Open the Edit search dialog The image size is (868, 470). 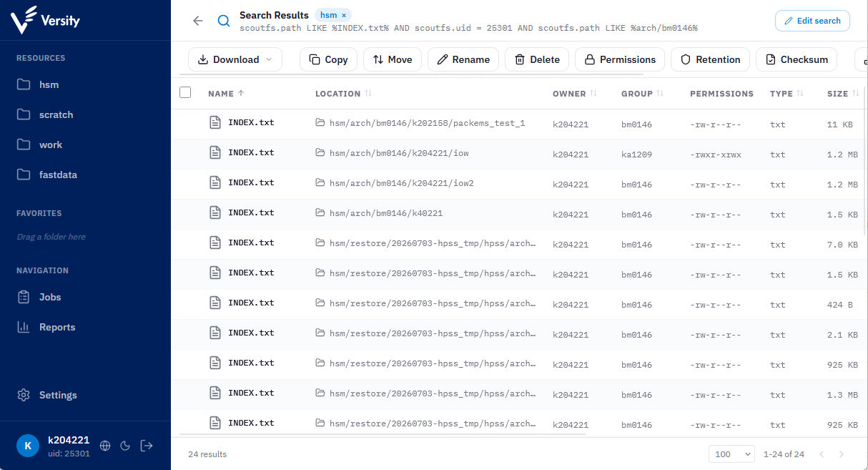(812, 21)
